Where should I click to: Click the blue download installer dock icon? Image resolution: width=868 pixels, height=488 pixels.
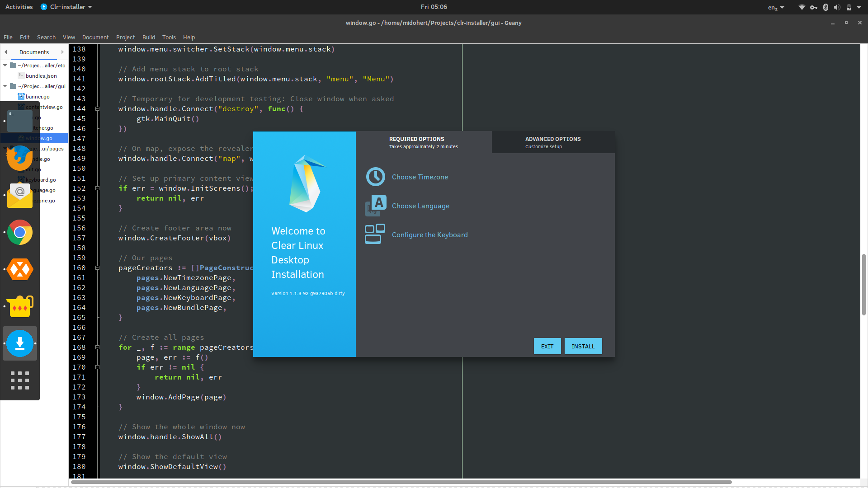[19, 343]
